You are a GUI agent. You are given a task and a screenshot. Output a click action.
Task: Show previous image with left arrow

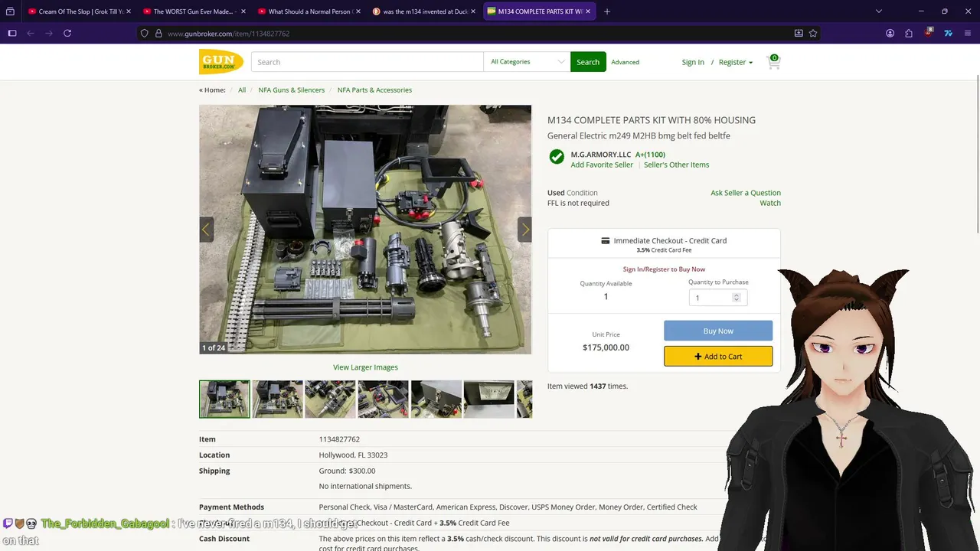click(x=205, y=230)
